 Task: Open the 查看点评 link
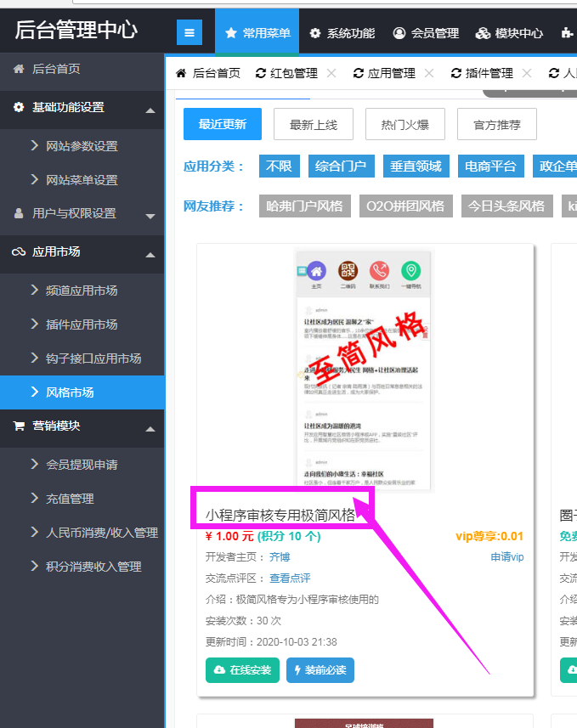tap(290, 578)
